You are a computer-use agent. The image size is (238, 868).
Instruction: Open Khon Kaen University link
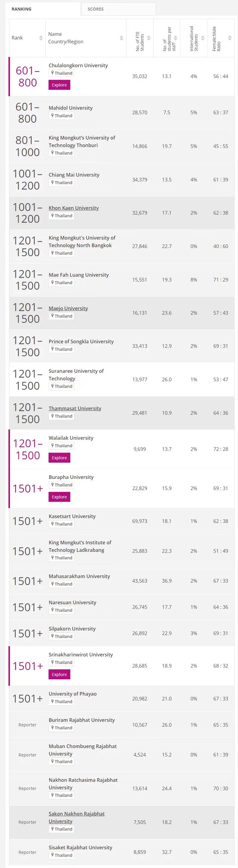(x=74, y=208)
